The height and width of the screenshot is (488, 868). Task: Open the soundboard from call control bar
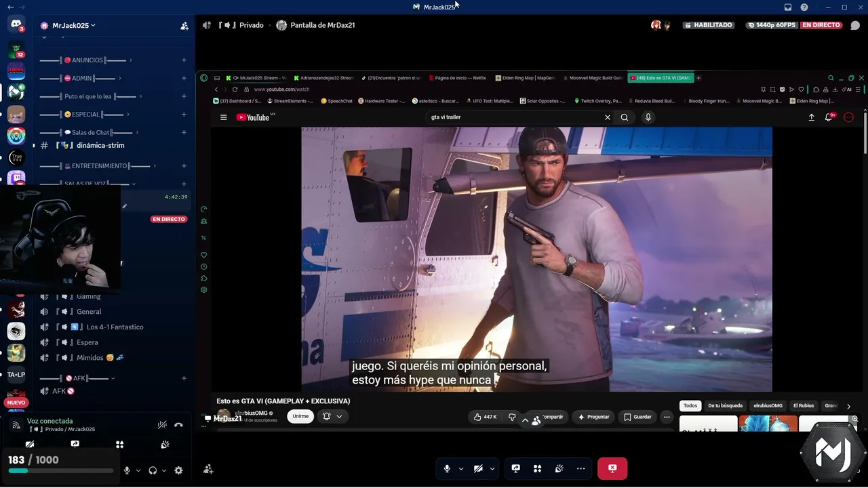point(559,468)
